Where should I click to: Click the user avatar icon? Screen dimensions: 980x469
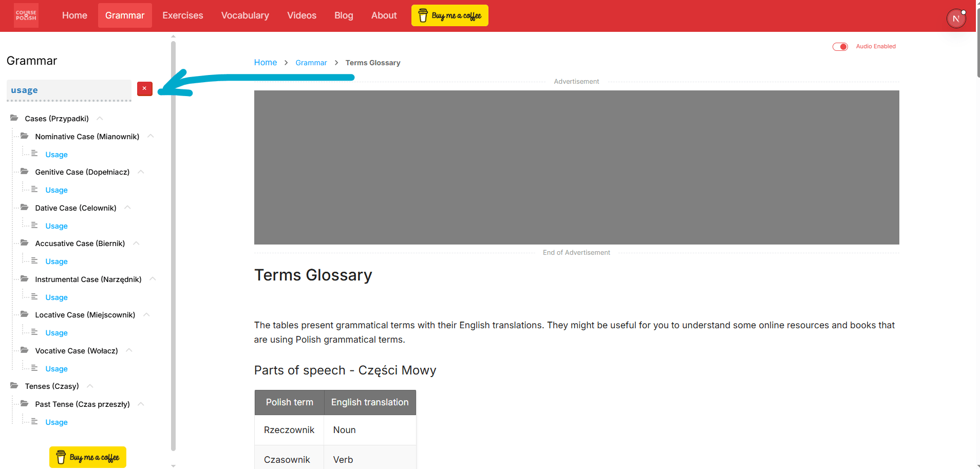(x=956, y=19)
